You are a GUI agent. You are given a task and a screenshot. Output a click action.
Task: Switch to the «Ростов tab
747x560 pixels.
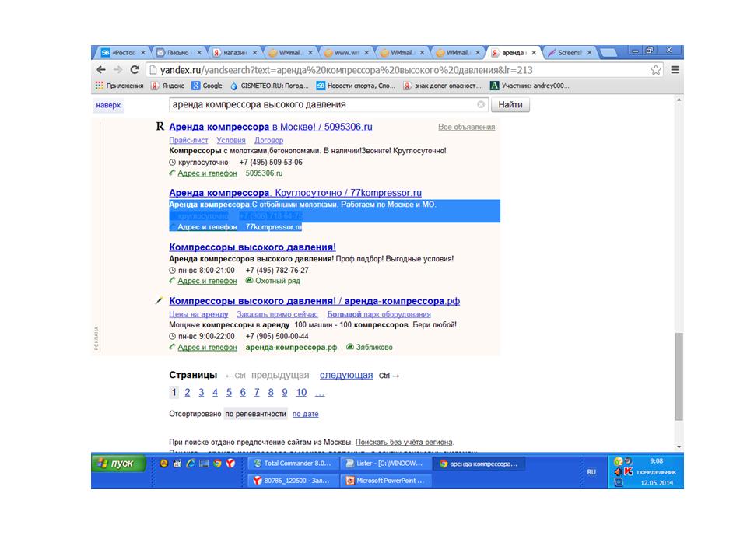coord(123,53)
